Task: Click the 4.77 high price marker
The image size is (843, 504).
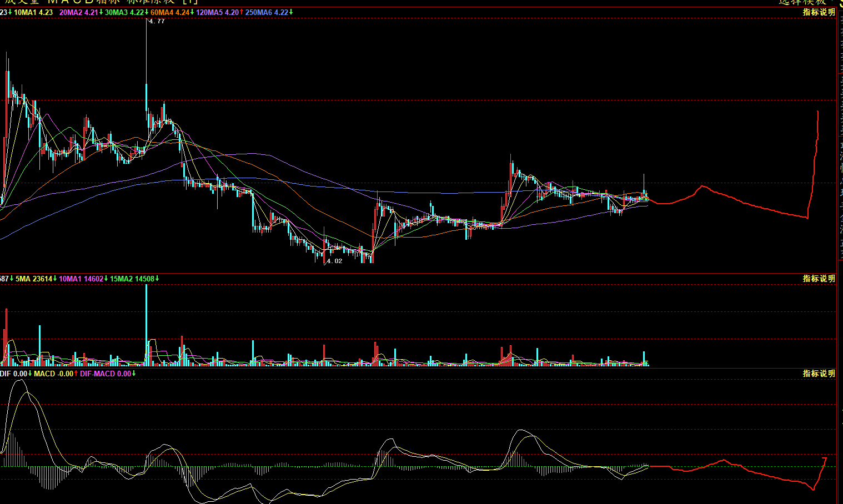Action: click(157, 21)
